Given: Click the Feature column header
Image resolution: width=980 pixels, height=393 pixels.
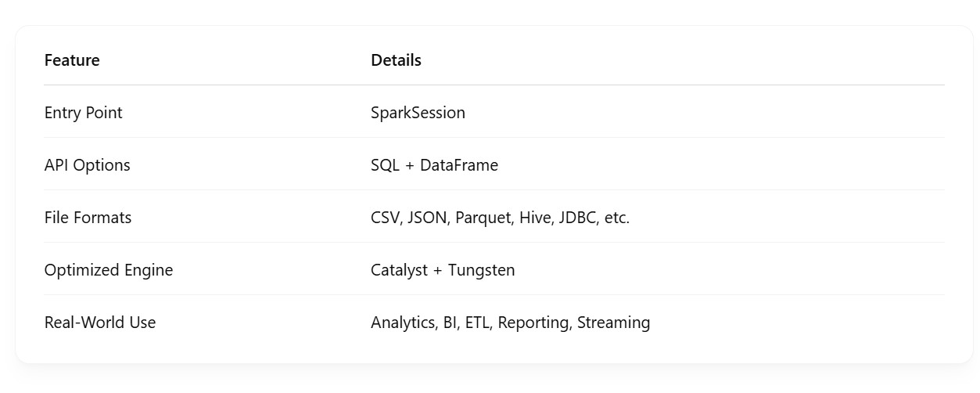Looking at the screenshot, I should tap(72, 60).
